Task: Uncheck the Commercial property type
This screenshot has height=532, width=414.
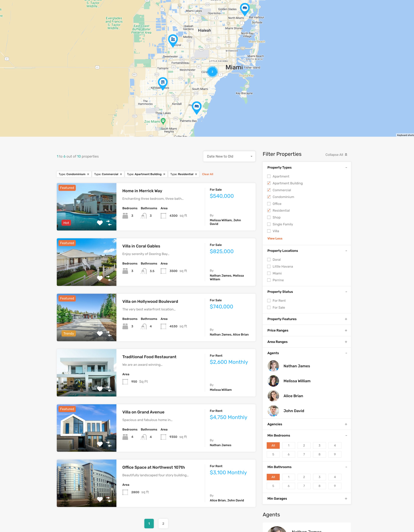Action: pos(269,190)
